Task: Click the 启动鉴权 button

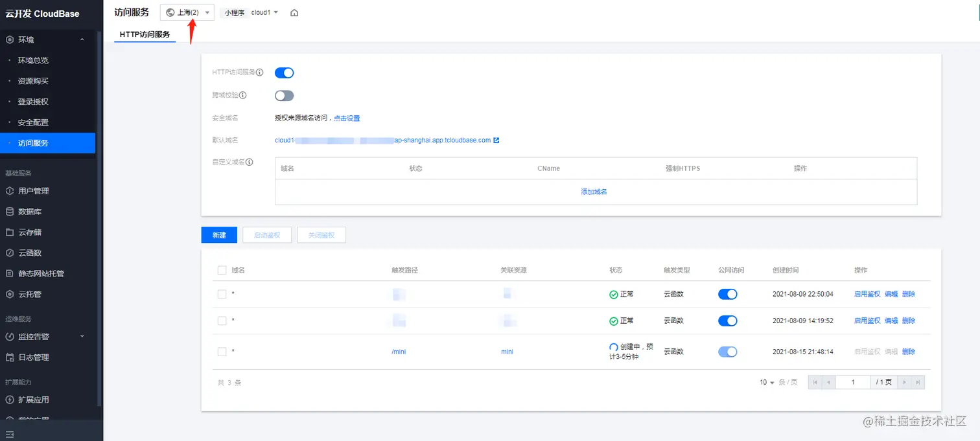Action: tap(267, 235)
